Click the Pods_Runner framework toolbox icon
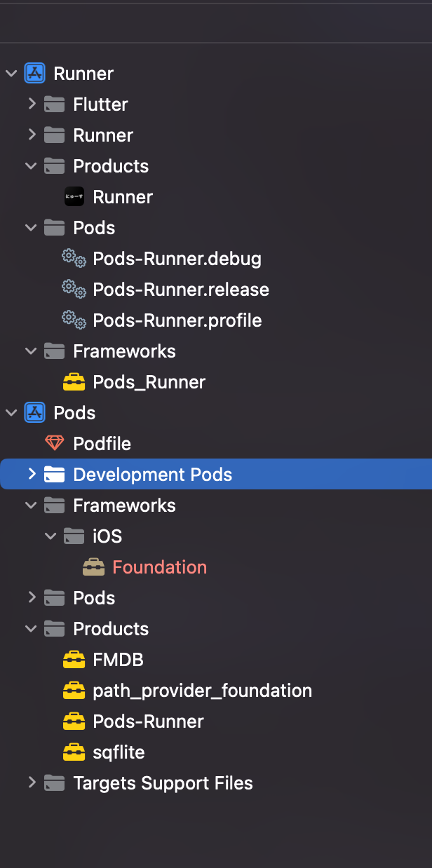The image size is (432, 868). [74, 382]
